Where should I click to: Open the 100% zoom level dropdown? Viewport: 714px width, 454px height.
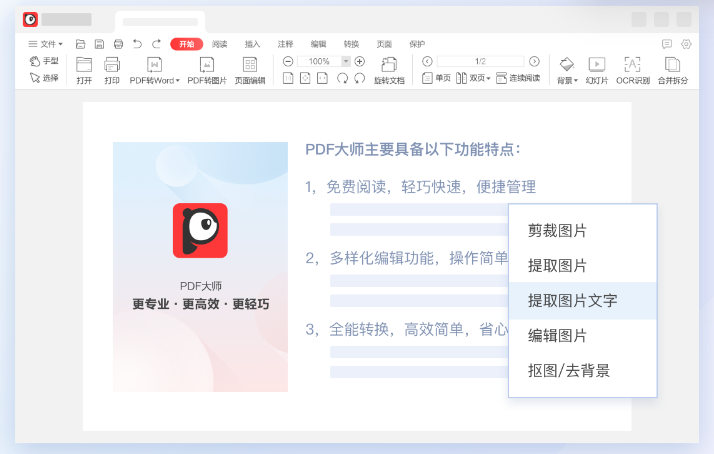coord(346,61)
